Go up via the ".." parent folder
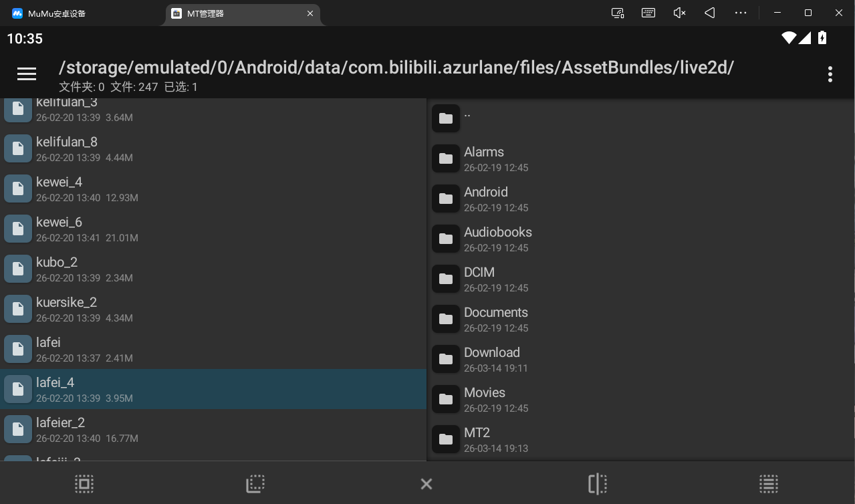This screenshot has height=504, width=855. (x=467, y=118)
